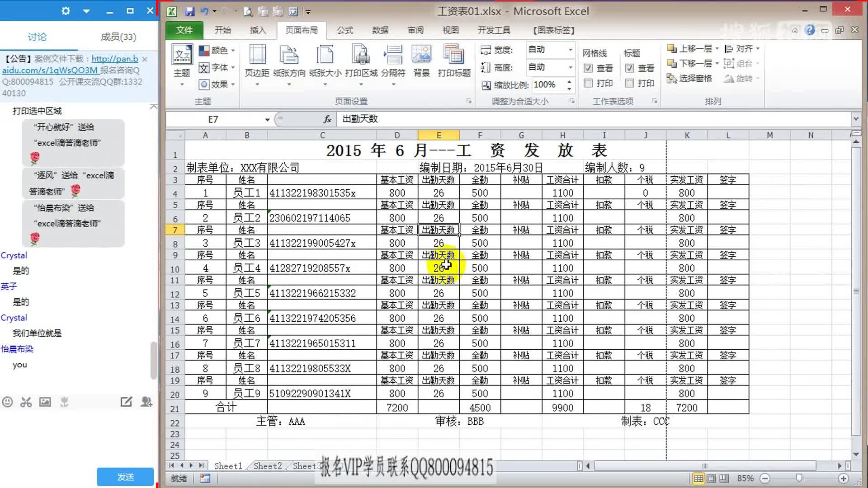Open Print Area (打印区域) menu
868x488 pixels.
(x=361, y=66)
